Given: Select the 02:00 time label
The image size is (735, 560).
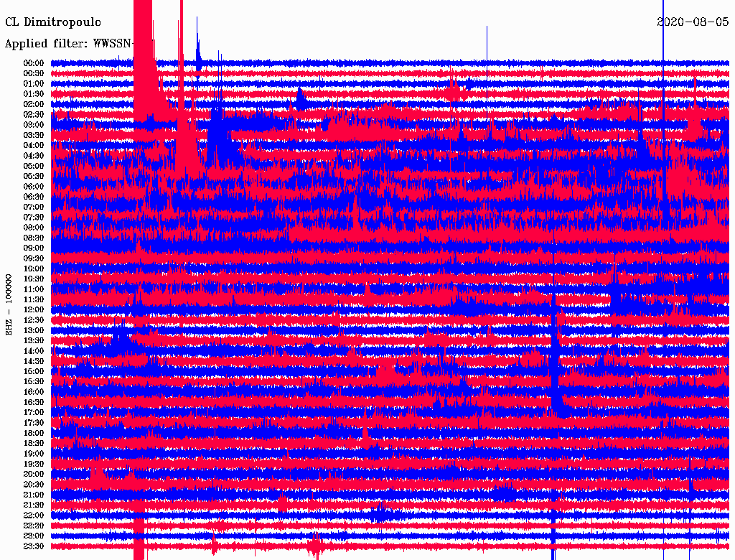Looking at the screenshot, I should click(x=34, y=104).
